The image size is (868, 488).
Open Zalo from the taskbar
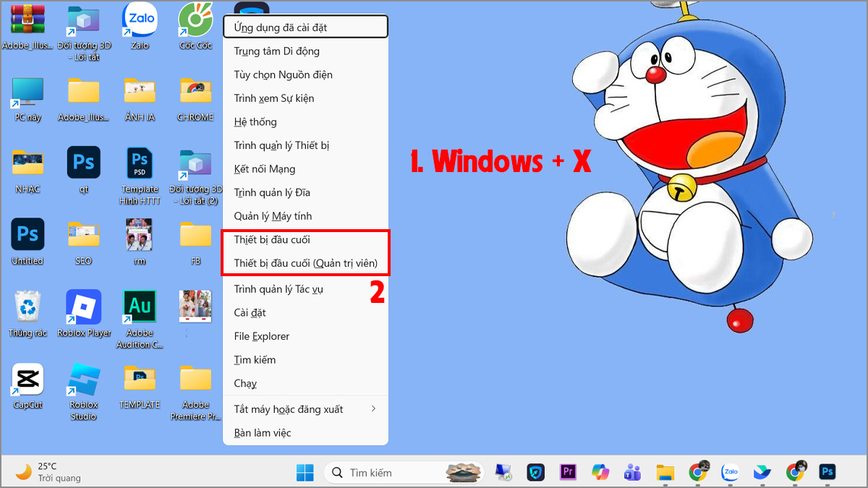tap(731, 472)
